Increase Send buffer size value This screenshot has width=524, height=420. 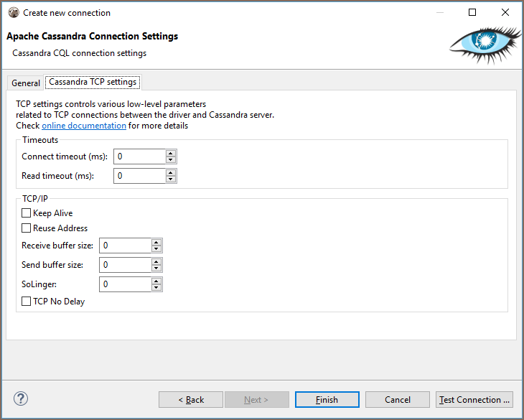click(x=156, y=262)
